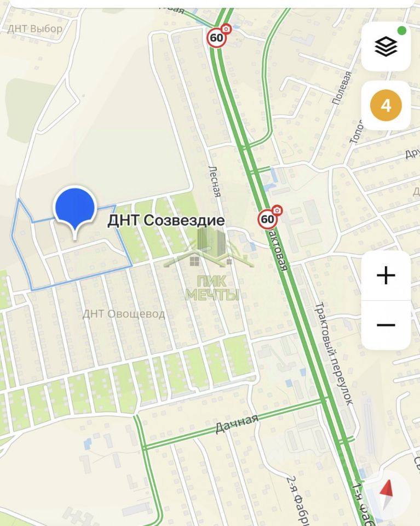420x526 pixels.
Task: Tap the Лесная street label
Action: coord(215,181)
